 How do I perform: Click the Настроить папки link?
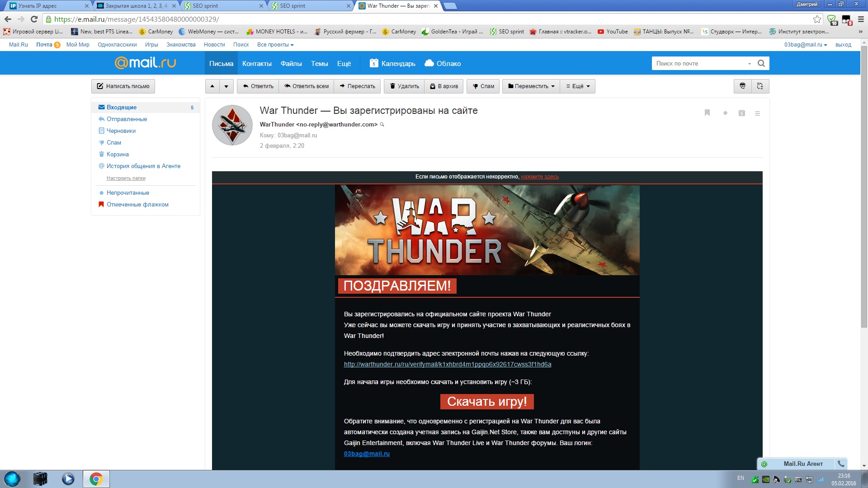[x=126, y=178]
